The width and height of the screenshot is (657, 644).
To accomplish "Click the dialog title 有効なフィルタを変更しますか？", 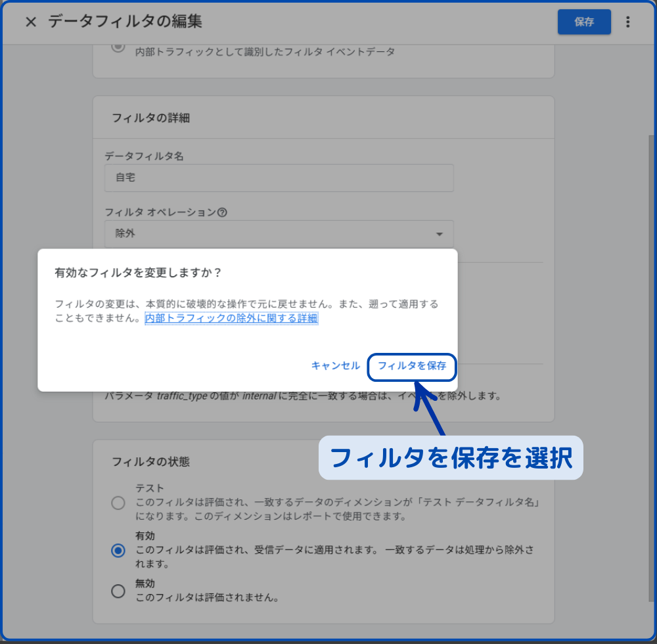I will pyautogui.click(x=138, y=272).
